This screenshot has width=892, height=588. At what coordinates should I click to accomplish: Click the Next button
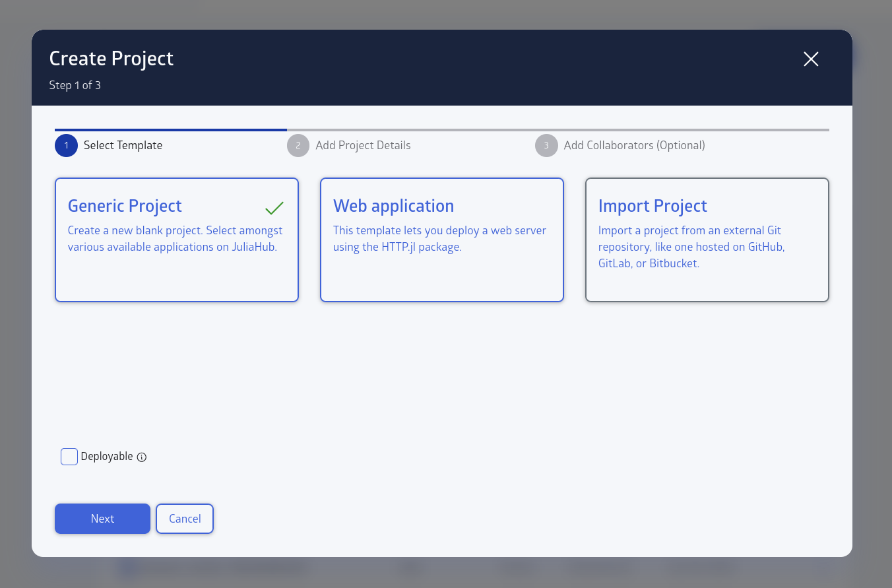coord(102,519)
